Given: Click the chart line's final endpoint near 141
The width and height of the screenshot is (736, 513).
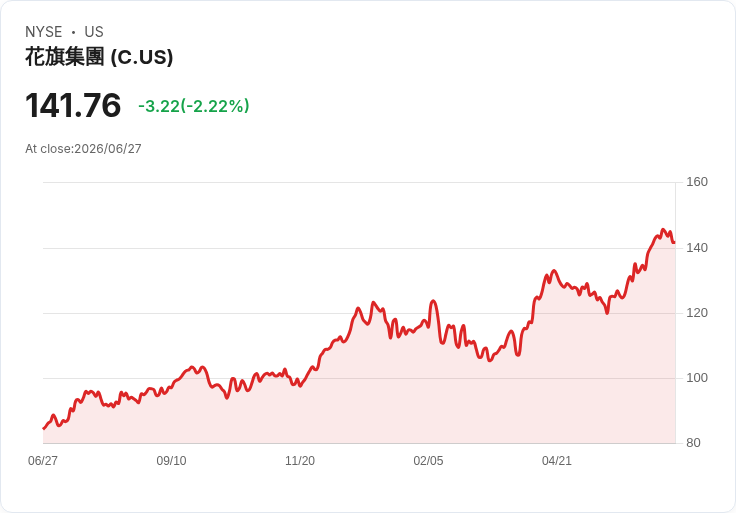Looking at the screenshot, I should [674, 243].
